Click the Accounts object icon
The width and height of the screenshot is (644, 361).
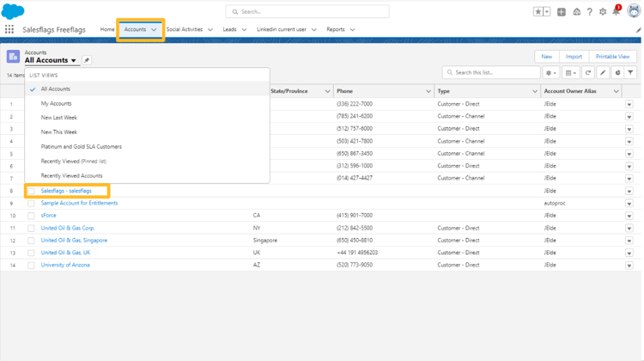pyautogui.click(x=13, y=57)
